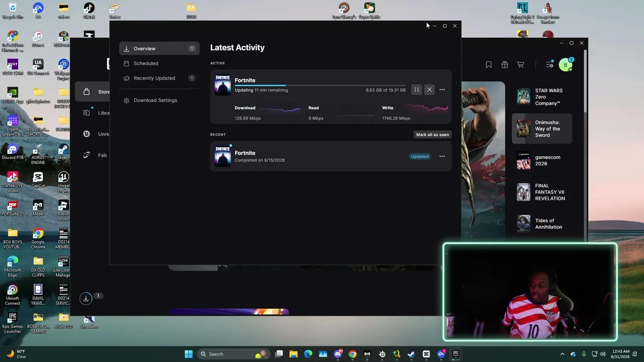The width and height of the screenshot is (644, 362).
Task: Pause the active Fortnite update
Action: tap(417, 89)
